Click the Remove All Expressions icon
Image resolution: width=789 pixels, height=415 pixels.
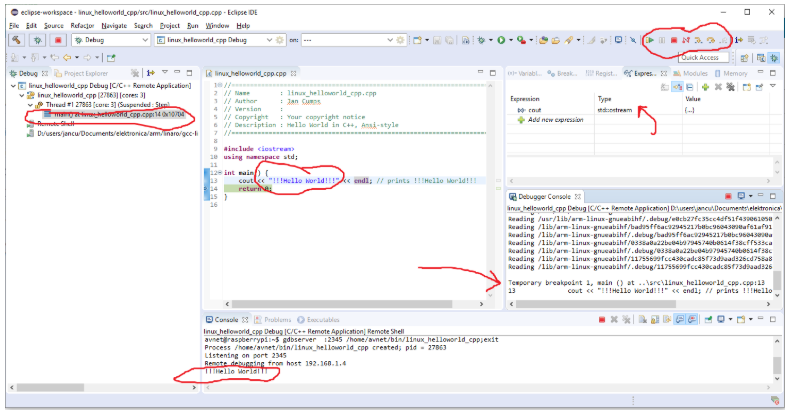point(729,88)
